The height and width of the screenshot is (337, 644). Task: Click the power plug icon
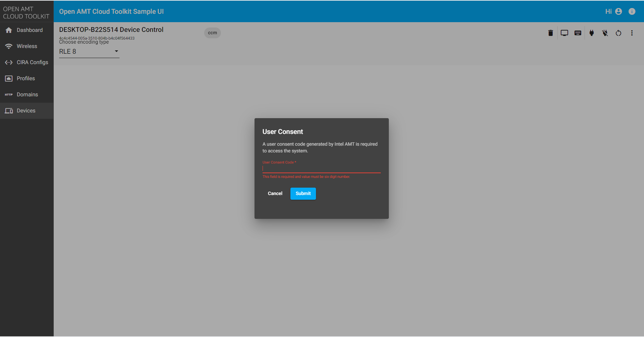click(592, 33)
